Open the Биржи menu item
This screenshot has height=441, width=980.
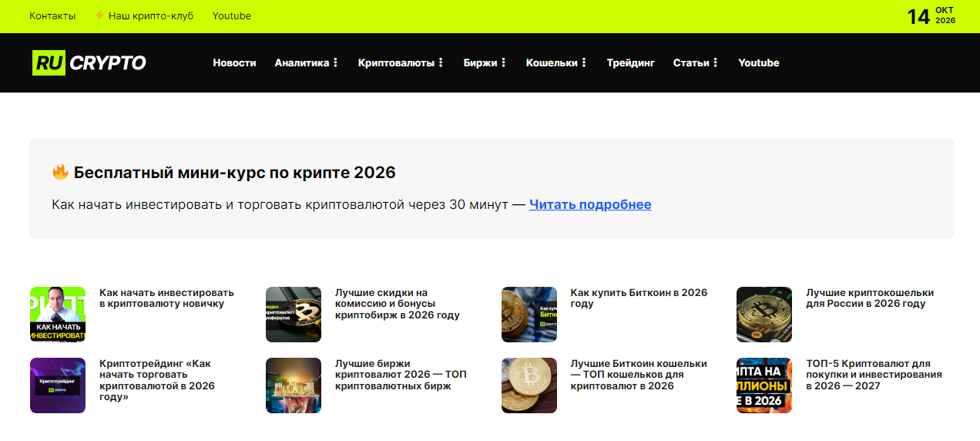480,62
